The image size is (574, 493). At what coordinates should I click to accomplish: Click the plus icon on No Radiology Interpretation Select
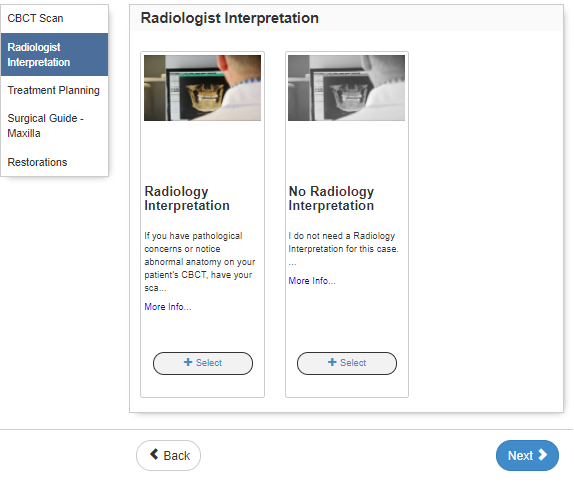click(x=332, y=362)
